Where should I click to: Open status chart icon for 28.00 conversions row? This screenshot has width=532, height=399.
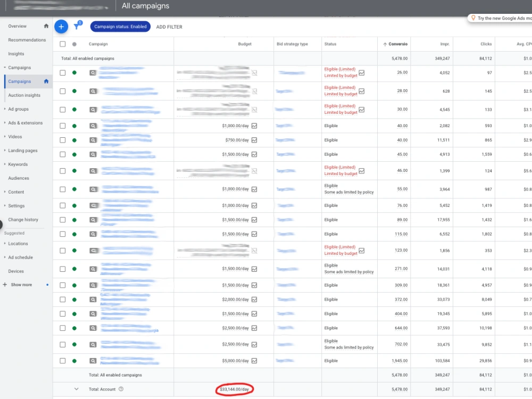pyautogui.click(x=362, y=91)
